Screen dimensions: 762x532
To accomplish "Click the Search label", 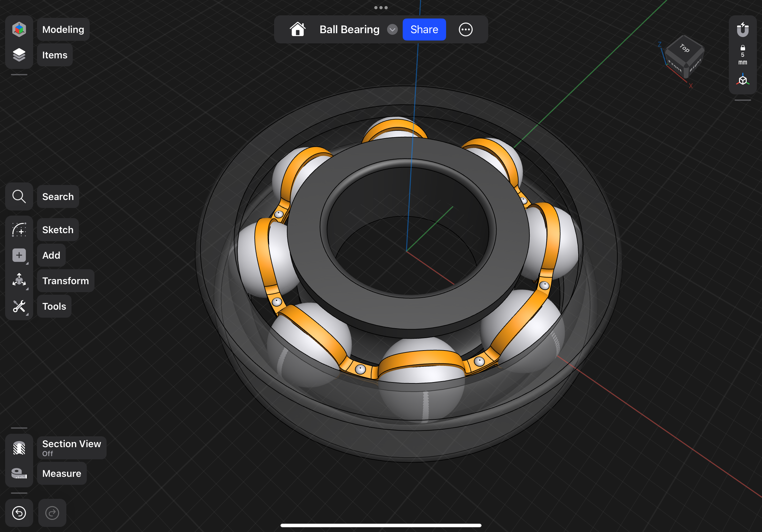I will (x=58, y=196).
